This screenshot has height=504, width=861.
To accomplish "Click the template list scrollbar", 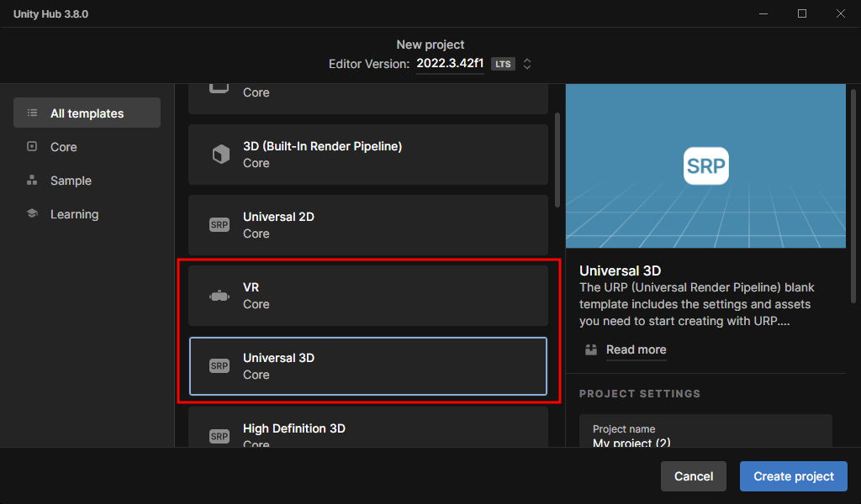I will point(557,160).
